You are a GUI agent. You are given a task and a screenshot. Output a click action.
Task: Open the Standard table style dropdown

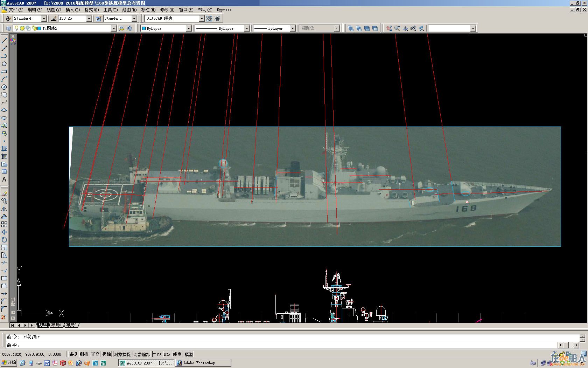[134, 18]
